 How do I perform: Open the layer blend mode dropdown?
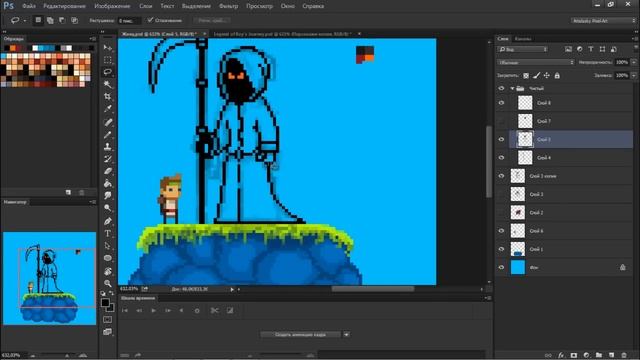pyautogui.click(x=536, y=62)
